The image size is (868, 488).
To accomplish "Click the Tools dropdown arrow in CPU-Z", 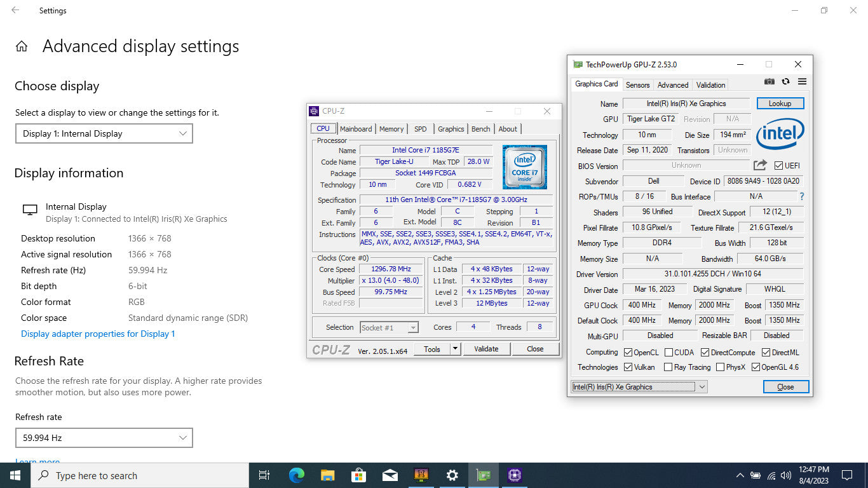I will (455, 349).
